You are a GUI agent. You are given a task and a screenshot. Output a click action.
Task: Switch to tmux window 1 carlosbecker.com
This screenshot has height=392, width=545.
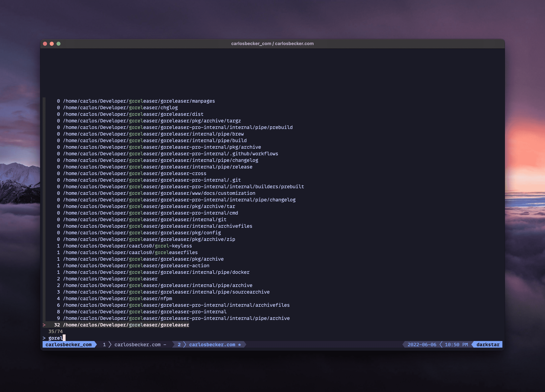tap(138, 344)
